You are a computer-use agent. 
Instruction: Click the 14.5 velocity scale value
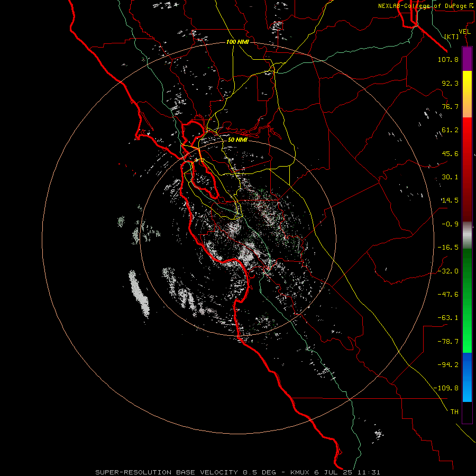coord(450,200)
